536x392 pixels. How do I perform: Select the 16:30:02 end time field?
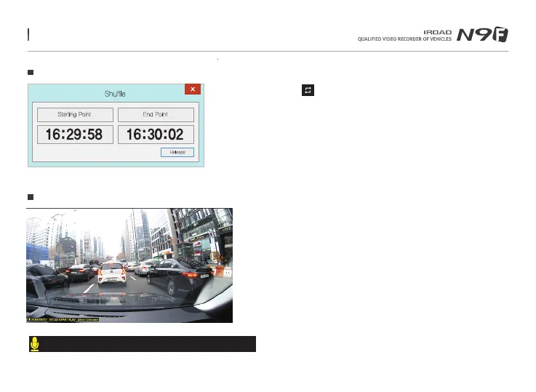(x=156, y=135)
